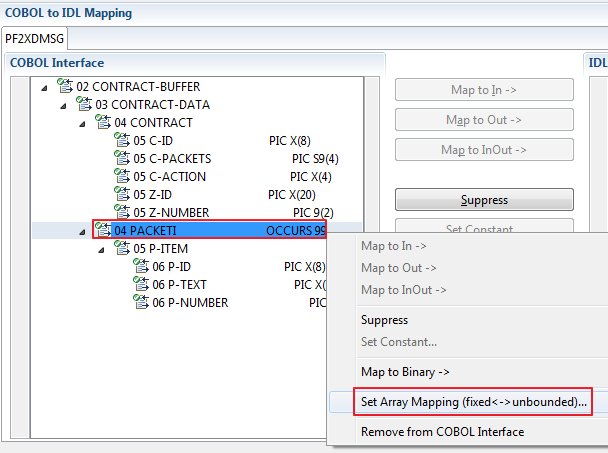The width and height of the screenshot is (608, 453).
Task: Click the icon beside 05 Z-ID
Action: click(122, 194)
